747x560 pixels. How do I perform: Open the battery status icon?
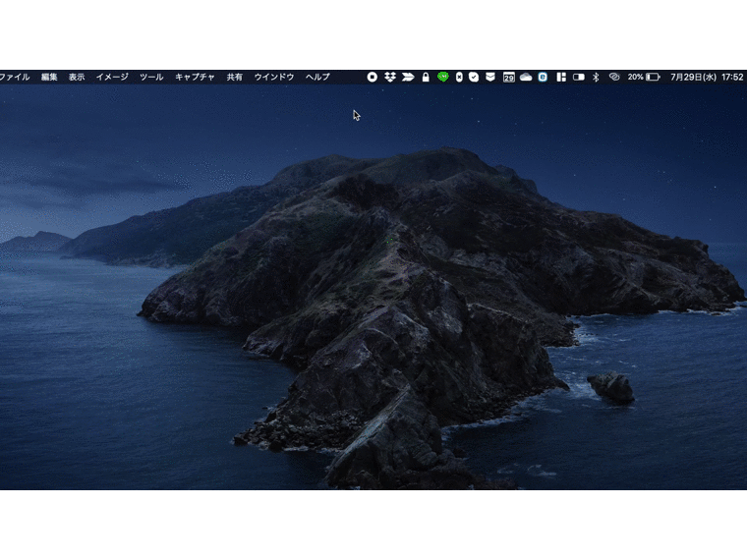click(653, 77)
